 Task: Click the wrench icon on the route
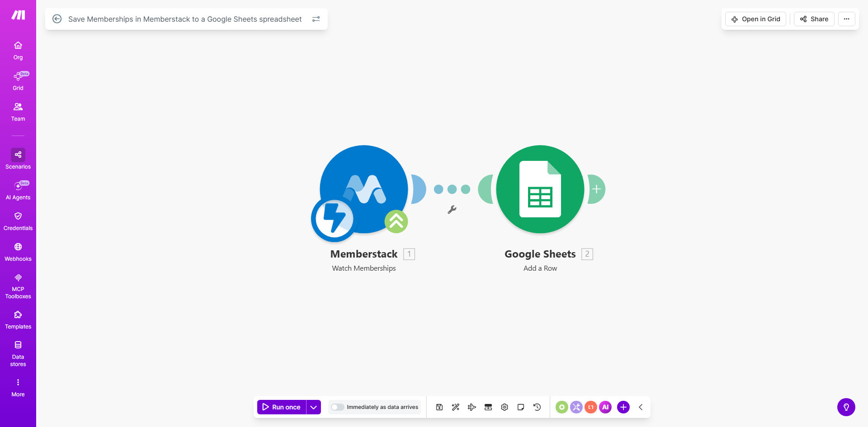tap(452, 210)
